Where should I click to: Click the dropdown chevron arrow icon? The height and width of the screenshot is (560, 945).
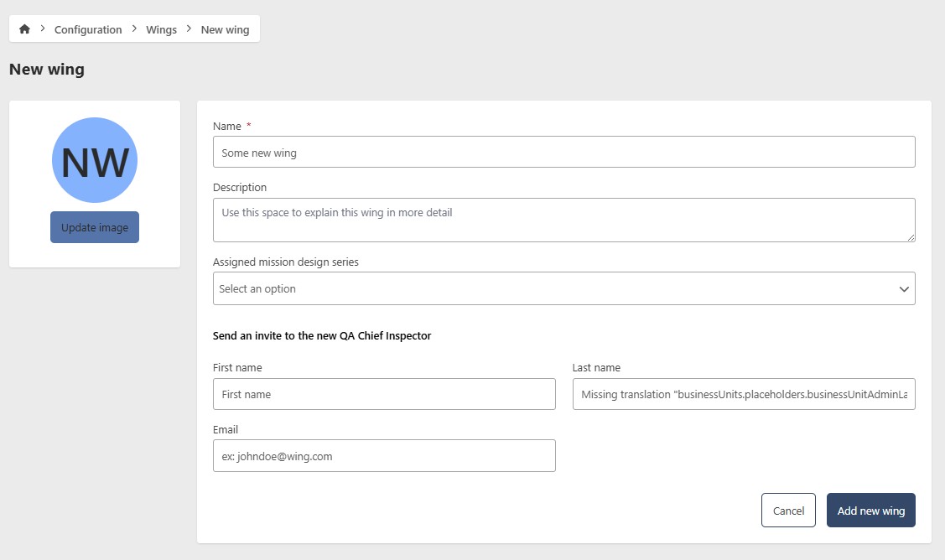(903, 288)
